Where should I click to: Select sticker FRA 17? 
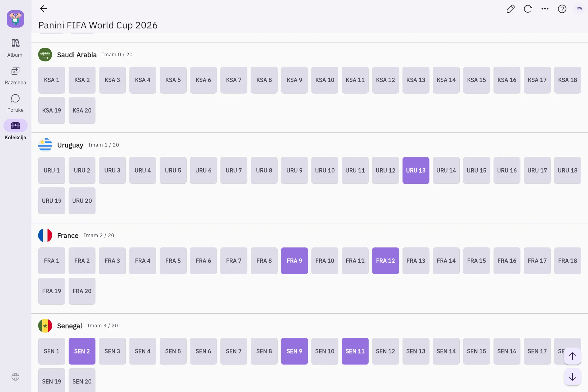coord(537,261)
